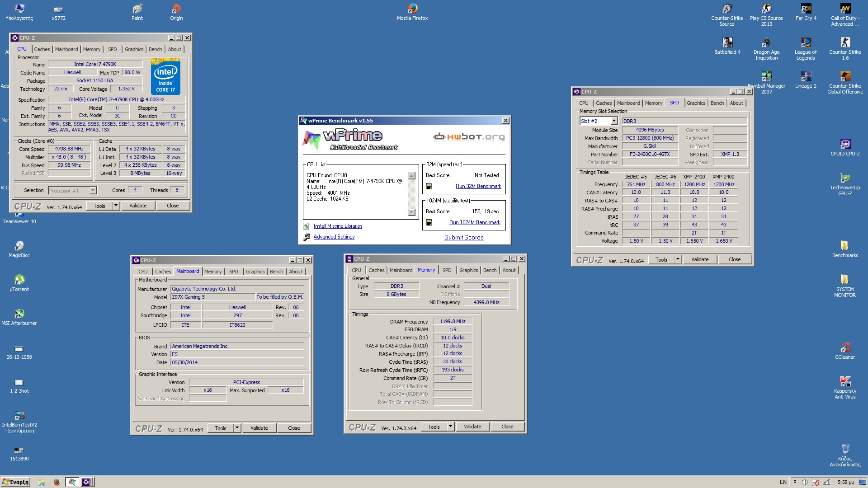868x488 pixels.
Task: Open the Recycle Bin on the desktop
Action: [x=845, y=455]
